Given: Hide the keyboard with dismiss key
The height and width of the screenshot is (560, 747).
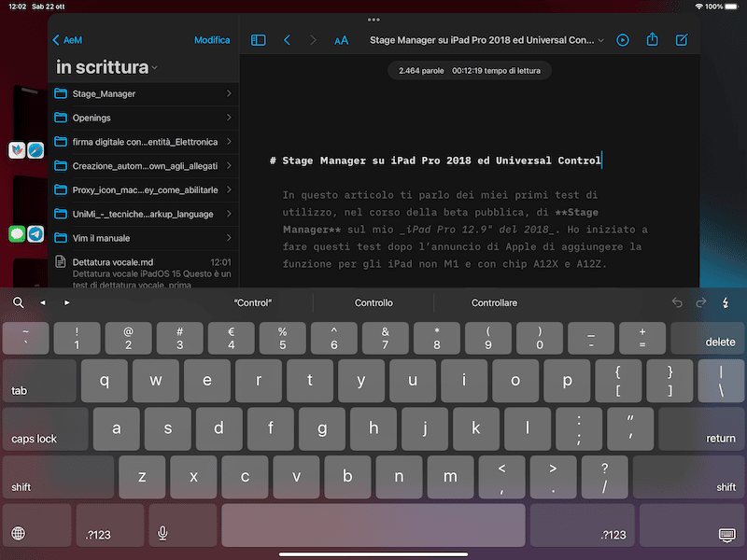Looking at the screenshot, I should (692, 525).
